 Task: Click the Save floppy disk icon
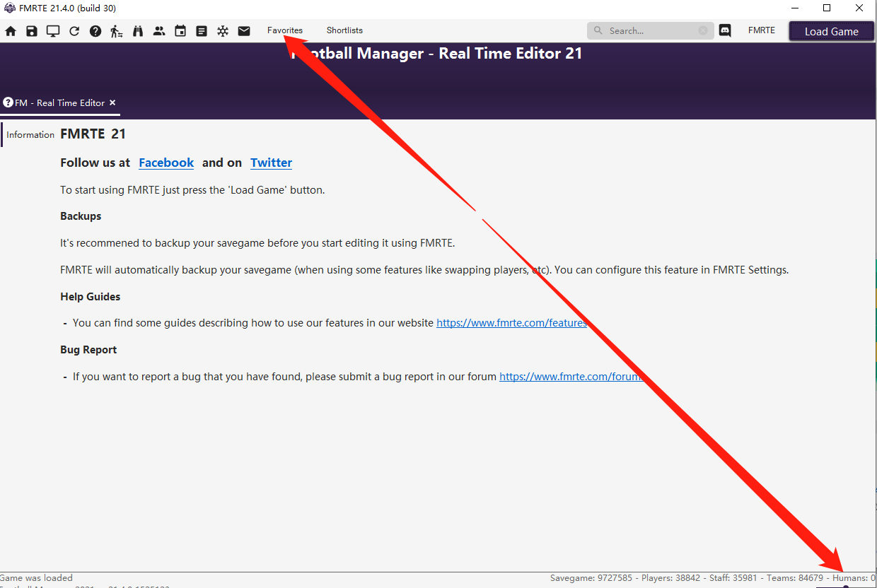click(32, 31)
